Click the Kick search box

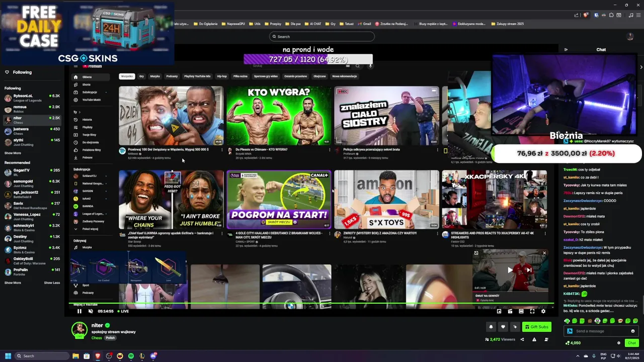click(x=322, y=36)
